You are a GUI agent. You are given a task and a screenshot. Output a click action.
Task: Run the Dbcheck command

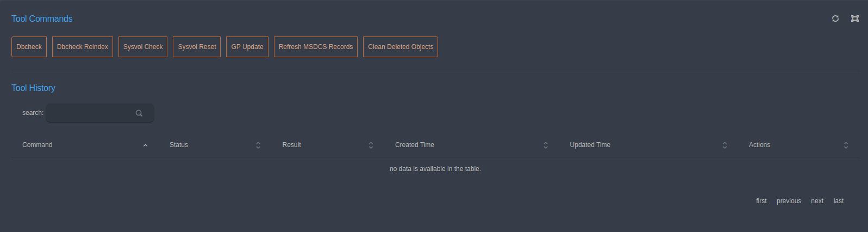click(x=29, y=47)
